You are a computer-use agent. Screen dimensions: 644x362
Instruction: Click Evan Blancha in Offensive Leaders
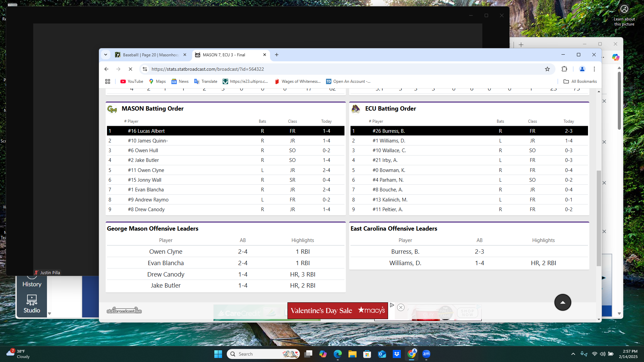(166, 263)
